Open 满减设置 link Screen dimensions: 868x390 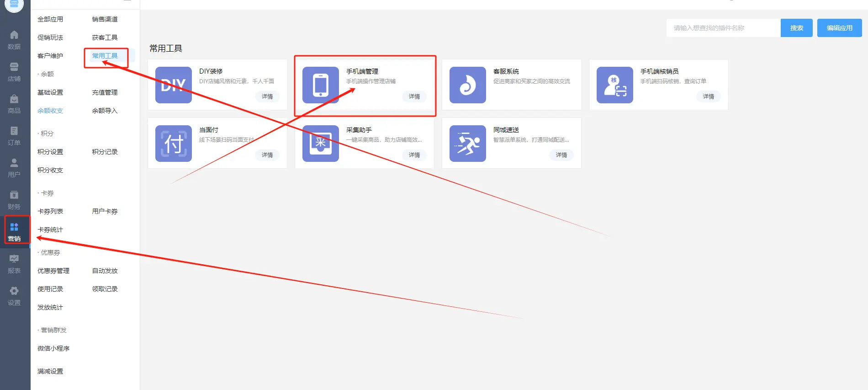(50, 371)
